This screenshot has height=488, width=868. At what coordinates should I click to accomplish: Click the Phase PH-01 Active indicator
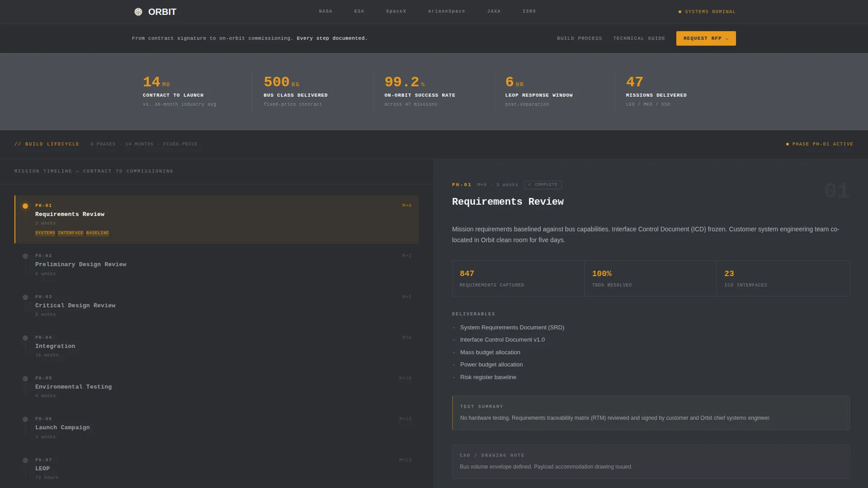click(820, 144)
